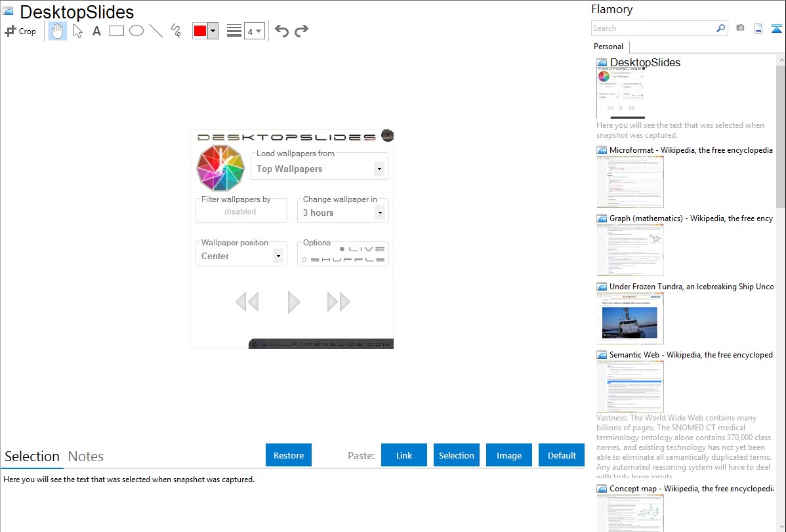Click the icon beside DesktopSlides list title
Screen dimensions: 786x532
click(x=602, y=63)
